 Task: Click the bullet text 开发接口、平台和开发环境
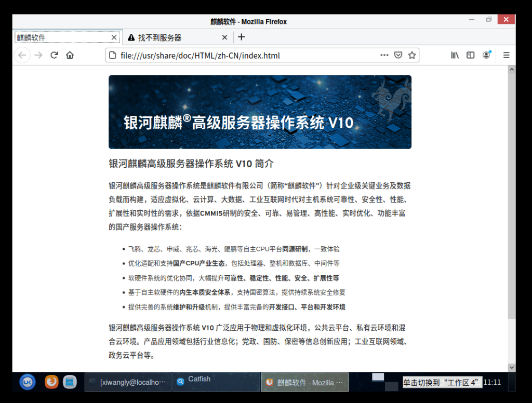click(307, 307)
